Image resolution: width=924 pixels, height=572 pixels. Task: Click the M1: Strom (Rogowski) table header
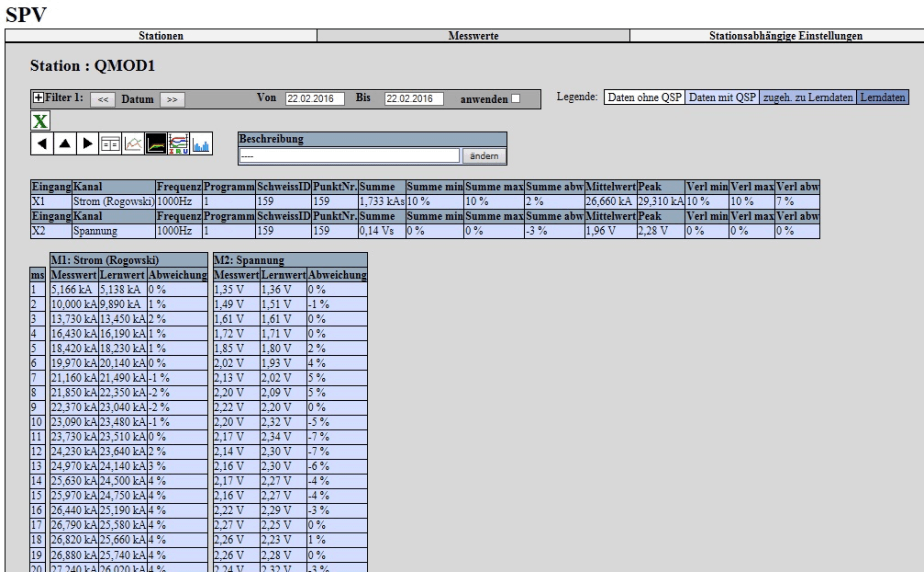coord(129,260)
